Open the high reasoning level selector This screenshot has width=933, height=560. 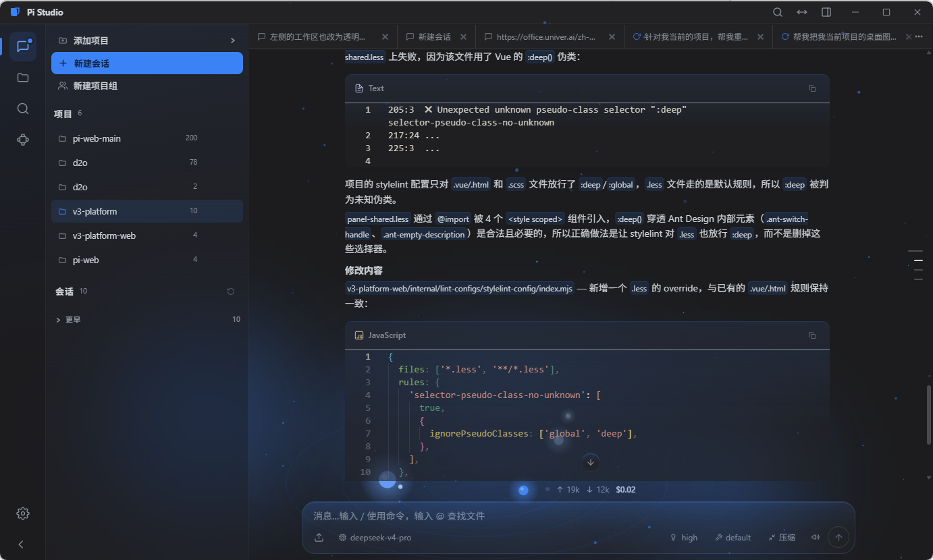point(683,538)
